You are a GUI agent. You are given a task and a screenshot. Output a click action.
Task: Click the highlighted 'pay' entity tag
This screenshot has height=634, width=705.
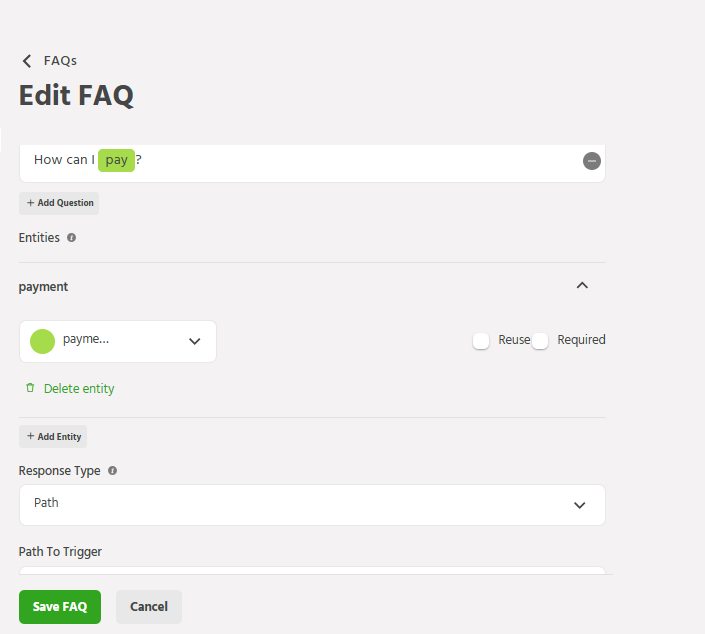116,160
